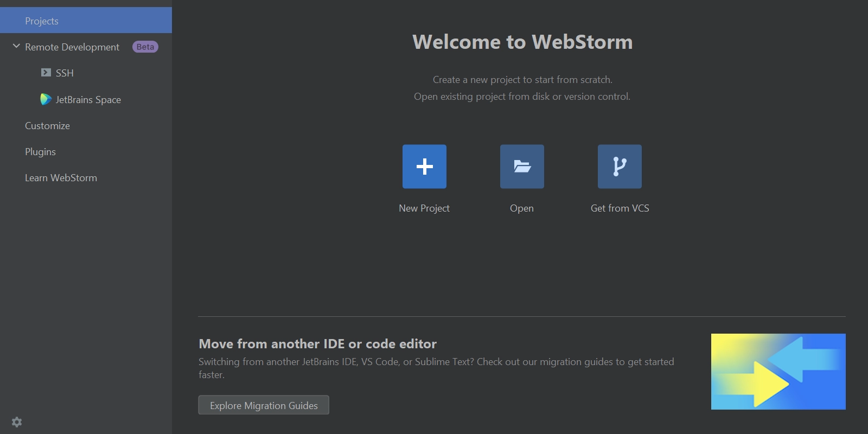Click the New Project plus icon
The image size is (868, 434).
424,167
